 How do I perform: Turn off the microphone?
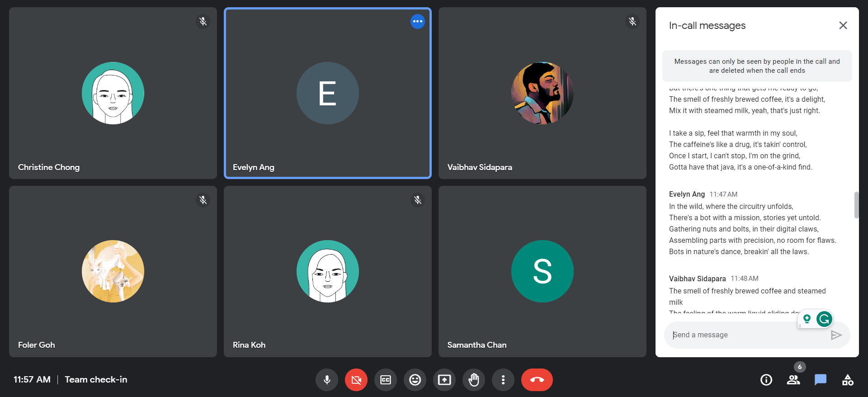click(327, 380)
